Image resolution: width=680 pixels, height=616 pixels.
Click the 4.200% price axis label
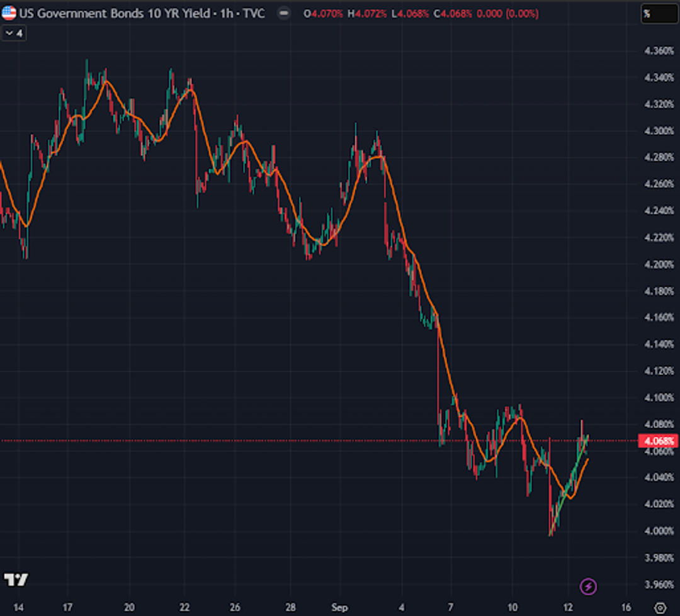(x=659, y=264)
